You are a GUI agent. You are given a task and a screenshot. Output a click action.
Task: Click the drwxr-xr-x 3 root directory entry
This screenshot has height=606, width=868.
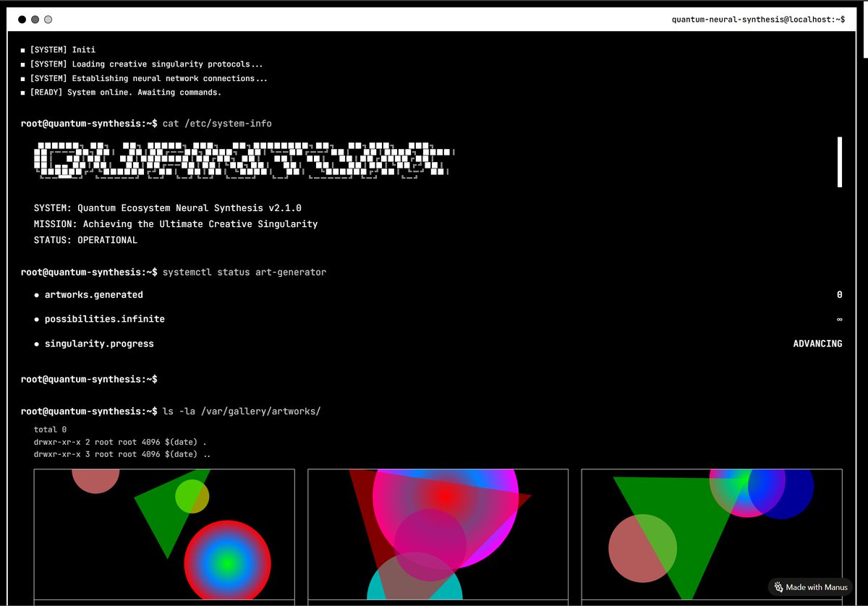click(x=122, y=454)
